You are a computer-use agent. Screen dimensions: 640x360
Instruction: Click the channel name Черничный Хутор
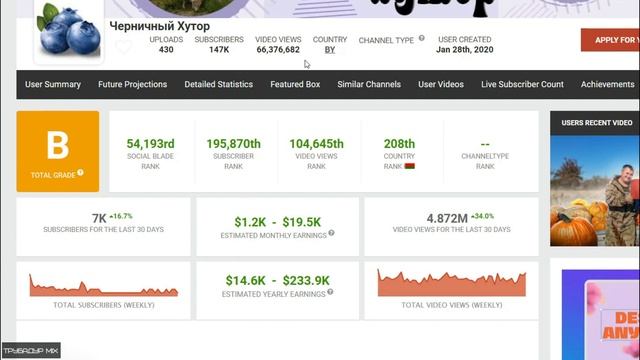[x=160, y=26]
